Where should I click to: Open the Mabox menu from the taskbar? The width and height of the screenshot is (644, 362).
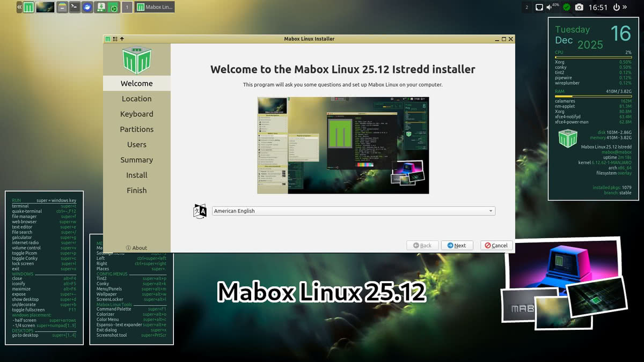[x=28, y=7]
